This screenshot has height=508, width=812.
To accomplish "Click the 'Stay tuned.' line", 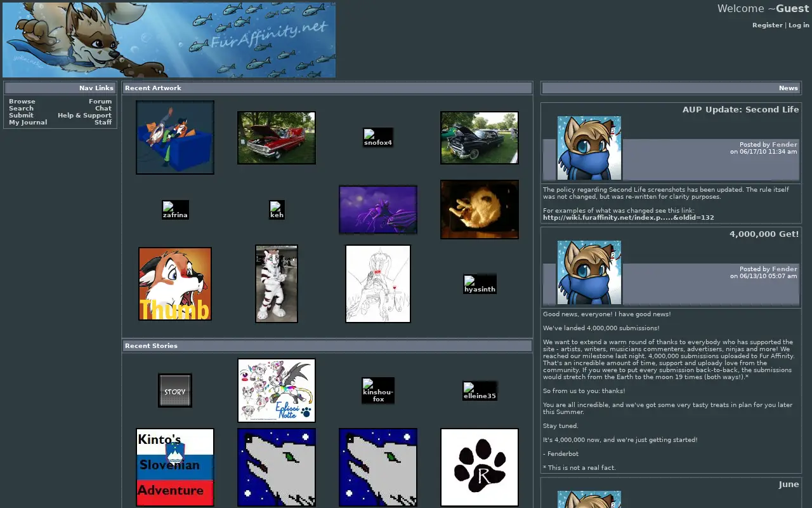I will coord(561,426).
